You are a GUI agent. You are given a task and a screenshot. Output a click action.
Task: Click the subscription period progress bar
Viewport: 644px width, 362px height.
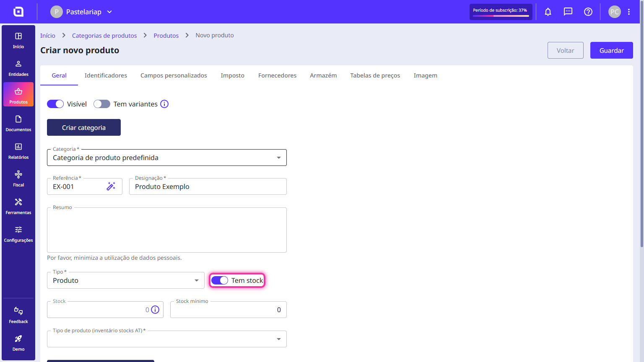pos(501,16)
